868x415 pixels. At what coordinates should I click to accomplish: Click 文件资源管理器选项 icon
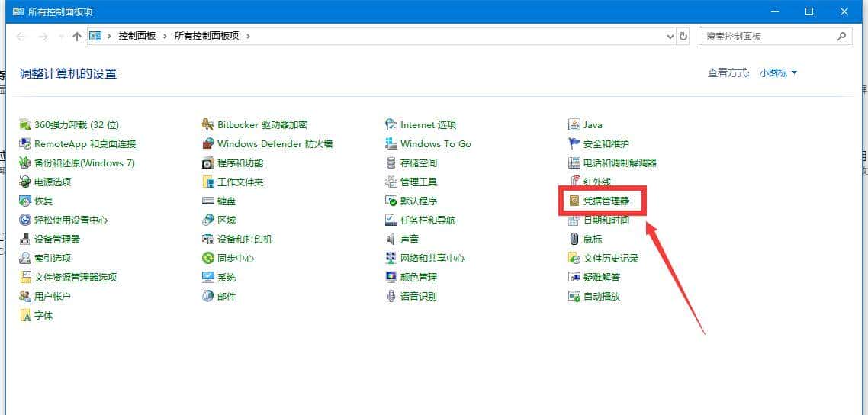pyautogui.click(x=25, y=277)
